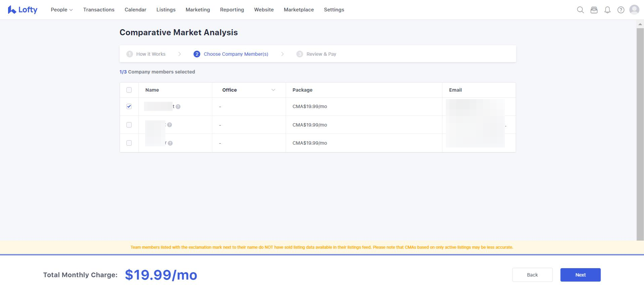Open the inbox tray icon
Image resolution: width=644 pixels, height=294 pixels.
pyautogui.click(x=594, y=10)
